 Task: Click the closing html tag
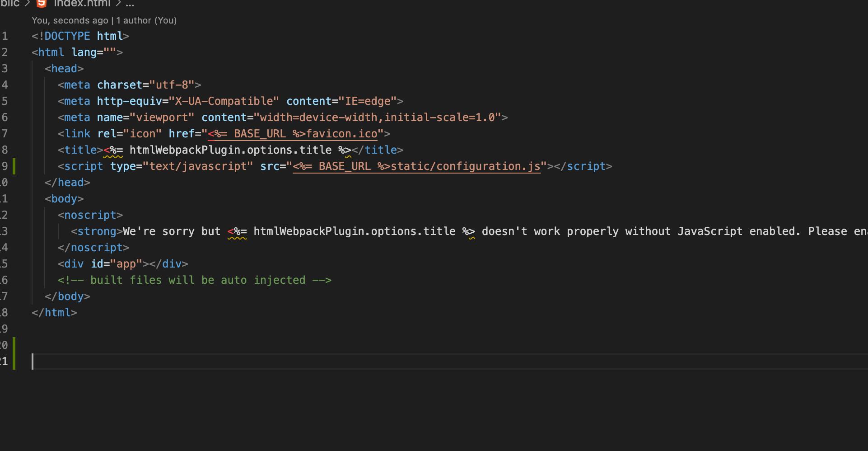click(54, 313)
